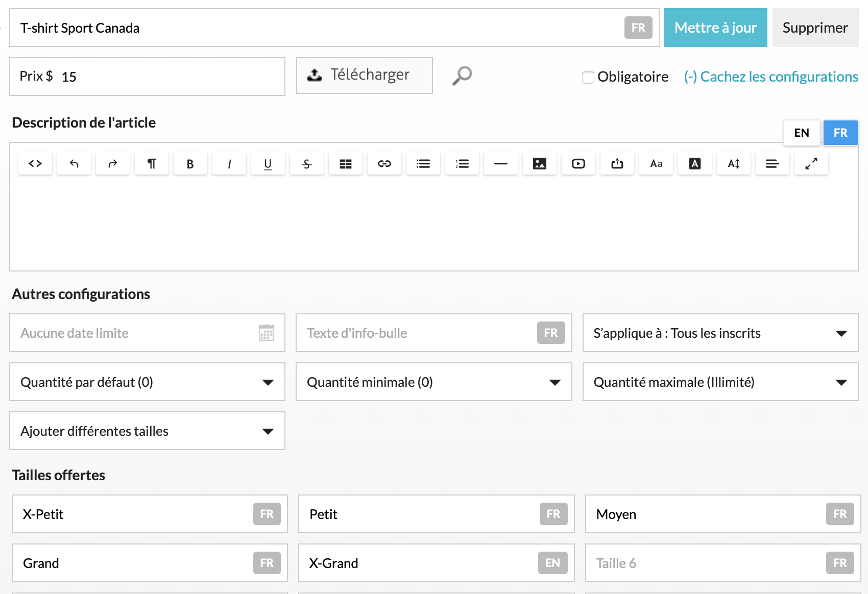Toggle FR badge on item name field
This screenshot has width=868, height=594.
pos(638,28)
